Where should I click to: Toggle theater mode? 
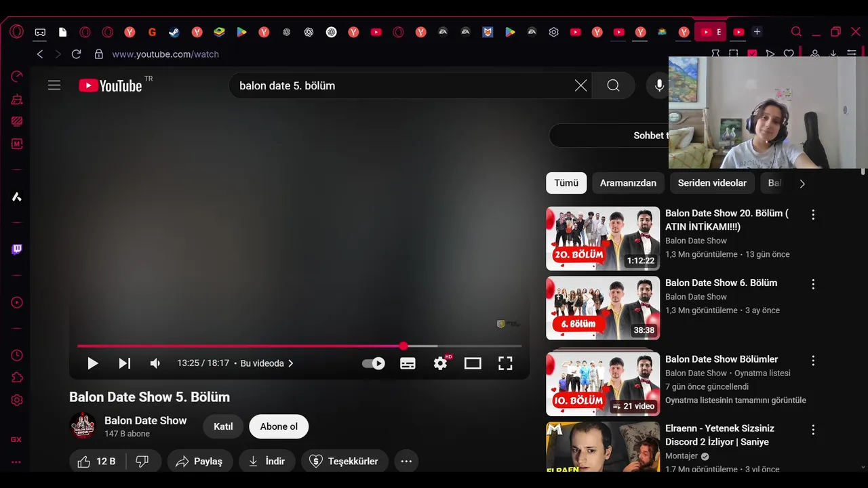pyautogui.click(x=473, y=363)
